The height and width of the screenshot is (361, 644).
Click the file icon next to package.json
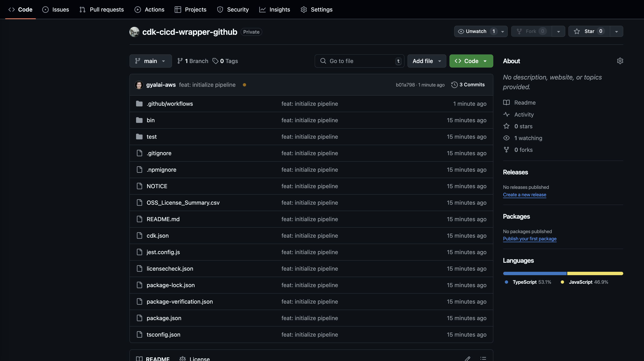[x=139, y=318]
